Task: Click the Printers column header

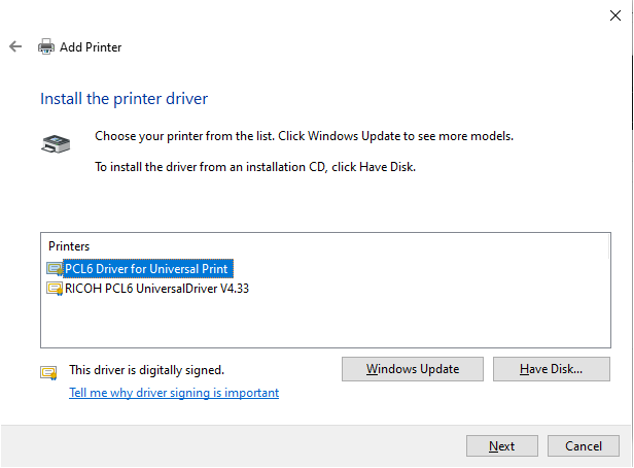Action: pyautogui.click(x=69, y=246)
